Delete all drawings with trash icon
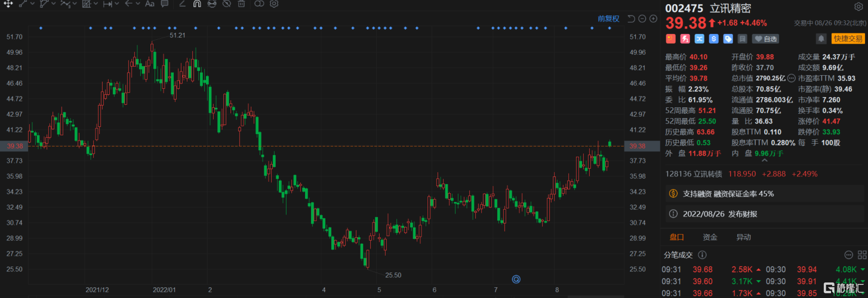Viewport: 868px width, 298px height. pos(241,4)
